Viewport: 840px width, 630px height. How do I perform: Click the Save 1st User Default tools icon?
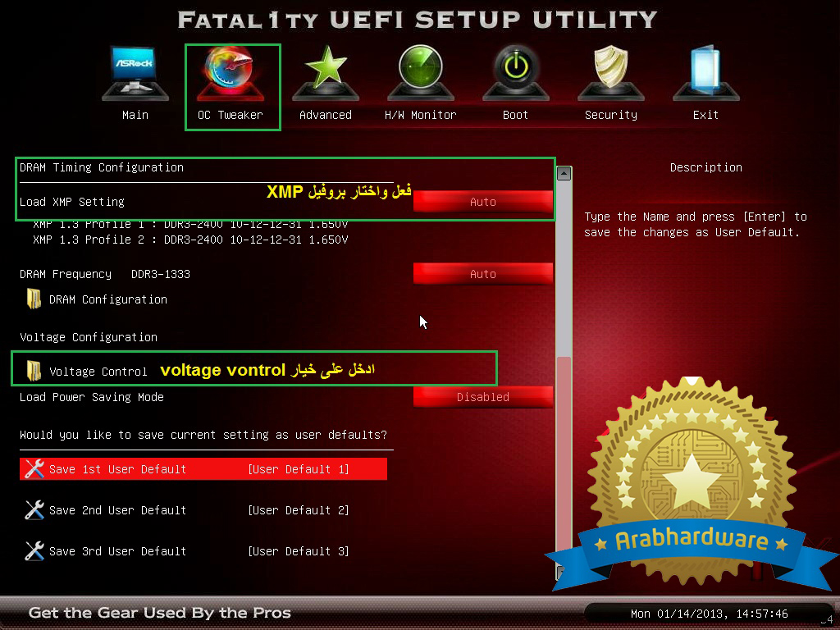click(34, 468)
